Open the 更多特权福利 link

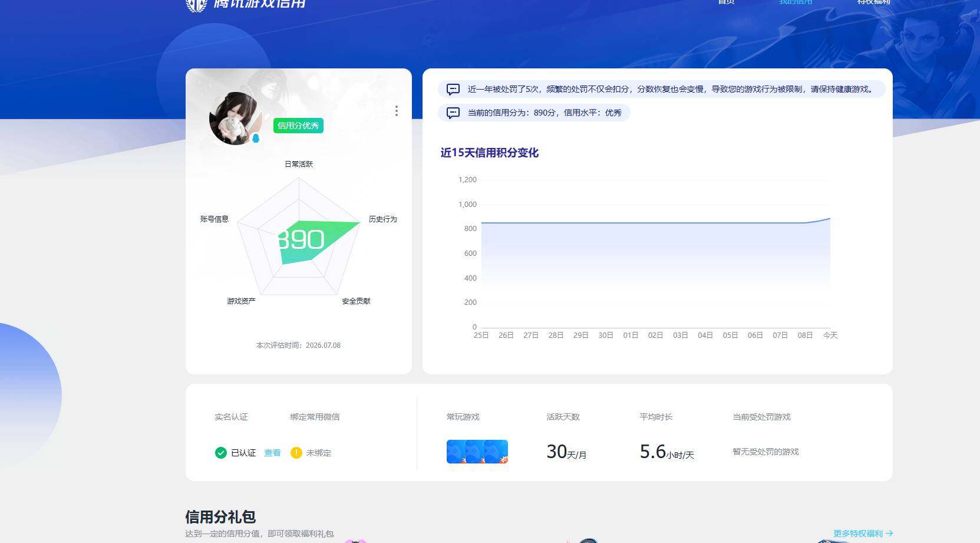(863, 534)
